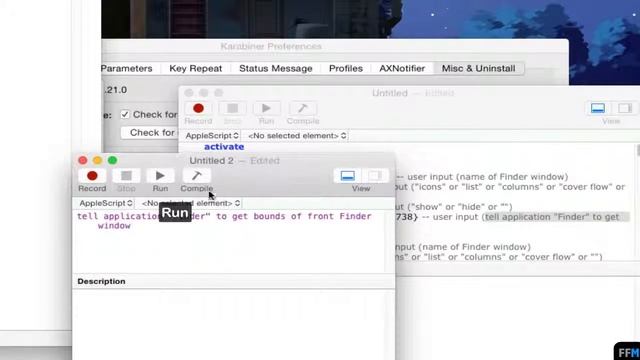Open the selected element dropdown in Untitled 2
The image size is (640, 360).
pos(191,203)
